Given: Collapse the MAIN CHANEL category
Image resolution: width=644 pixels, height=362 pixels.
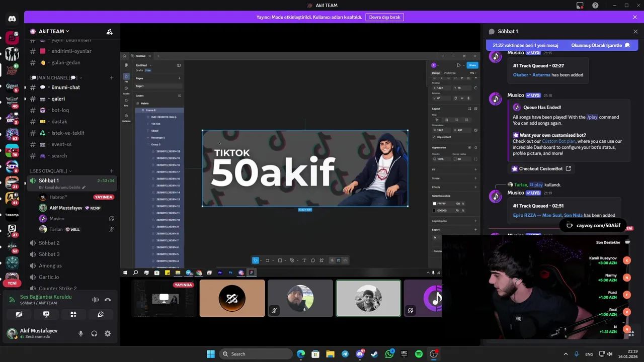Looking at the screenshot, I should coord(55,78).
